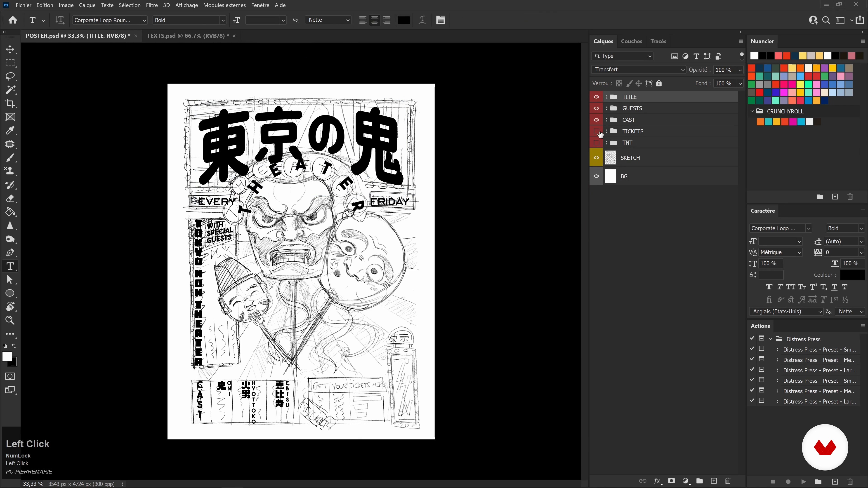Click center text alignment icon

(x=375, y=20)
